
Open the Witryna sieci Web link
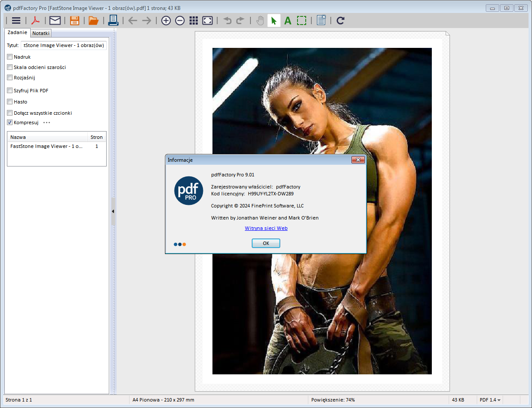[x=266, y=228]
